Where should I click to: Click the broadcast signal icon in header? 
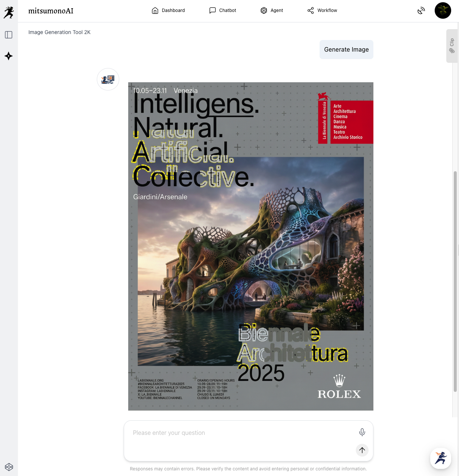click(421, 10)
